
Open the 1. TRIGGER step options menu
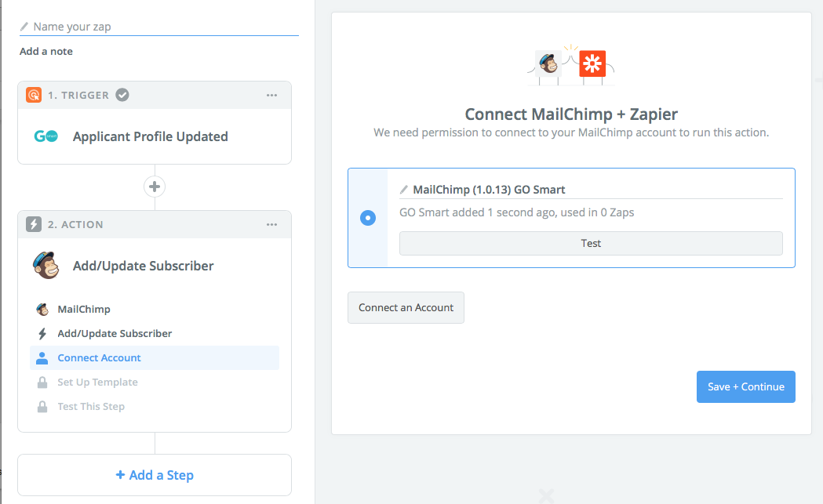point(272,95)
